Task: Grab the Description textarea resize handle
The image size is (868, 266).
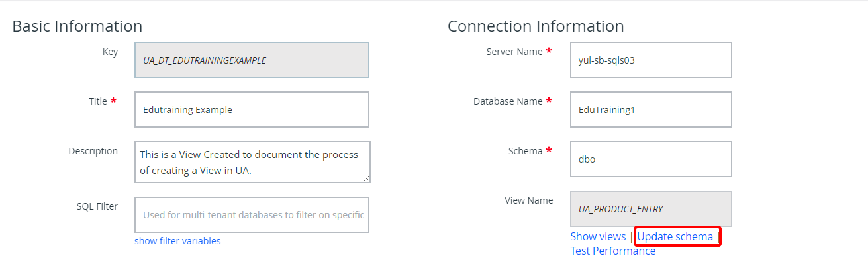Action: pyautogui.click(x=366, y=179)
